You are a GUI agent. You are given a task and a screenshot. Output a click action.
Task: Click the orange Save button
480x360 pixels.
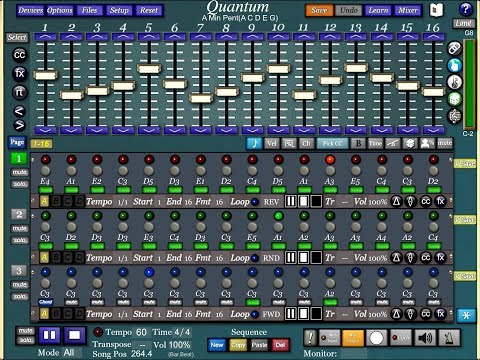pos(319,10)
